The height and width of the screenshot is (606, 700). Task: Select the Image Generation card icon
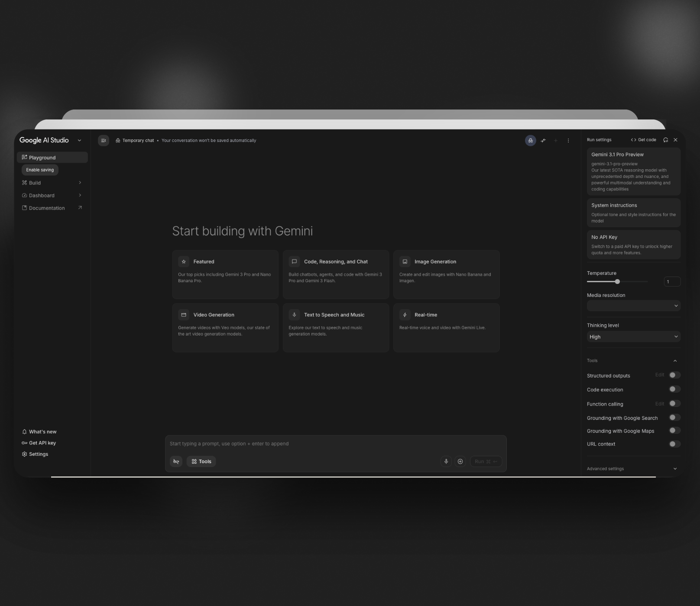coord(405,261)
